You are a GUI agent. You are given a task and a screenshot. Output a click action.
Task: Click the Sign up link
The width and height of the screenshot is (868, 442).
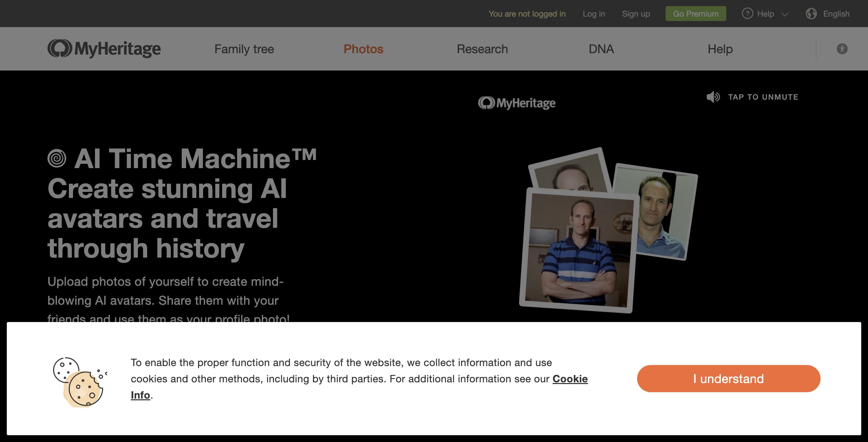click(x=636, y=14)
